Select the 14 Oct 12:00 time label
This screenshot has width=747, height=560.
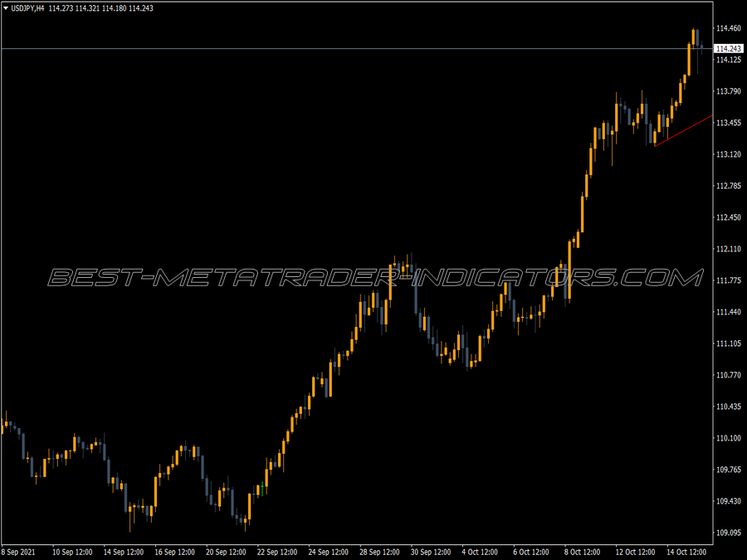tap(686, 552)
